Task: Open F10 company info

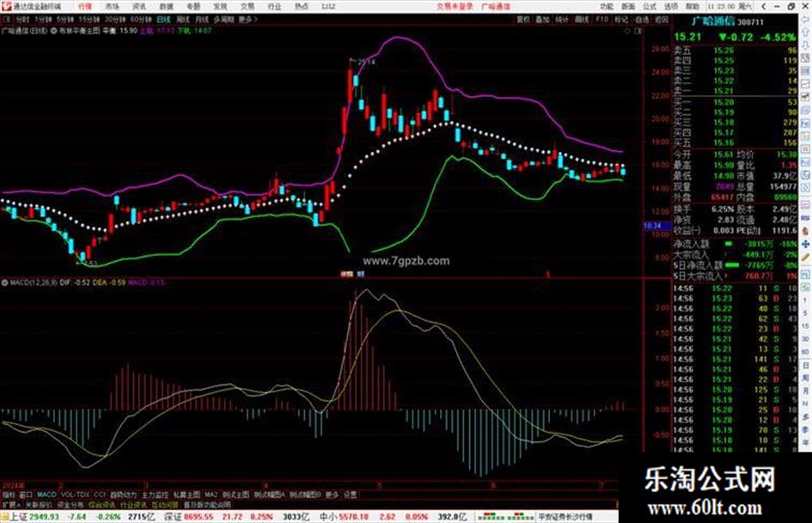Action: pos(601,19)
